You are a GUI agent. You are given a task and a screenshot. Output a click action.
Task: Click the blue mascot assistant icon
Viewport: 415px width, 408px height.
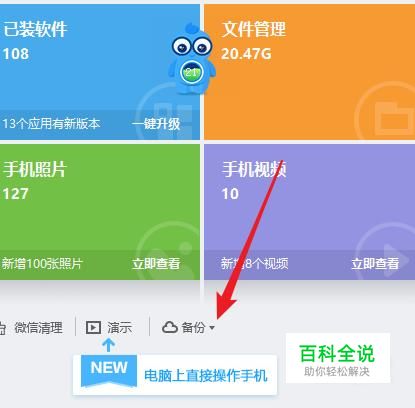tap(192, 59)
